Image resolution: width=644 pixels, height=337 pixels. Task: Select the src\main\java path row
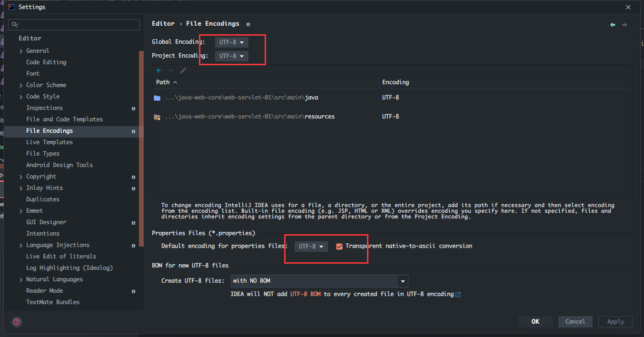pyautogui.click(x=392, y=98)
